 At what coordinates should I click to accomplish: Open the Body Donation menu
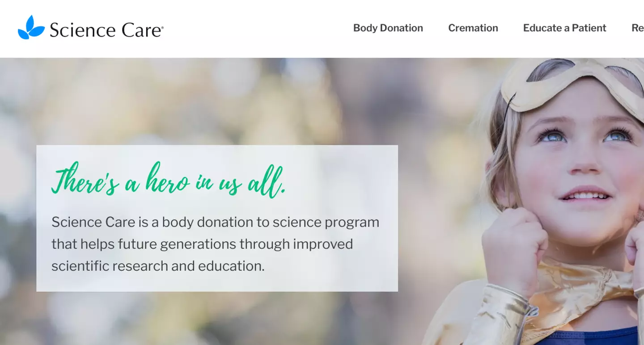point(388,28)
